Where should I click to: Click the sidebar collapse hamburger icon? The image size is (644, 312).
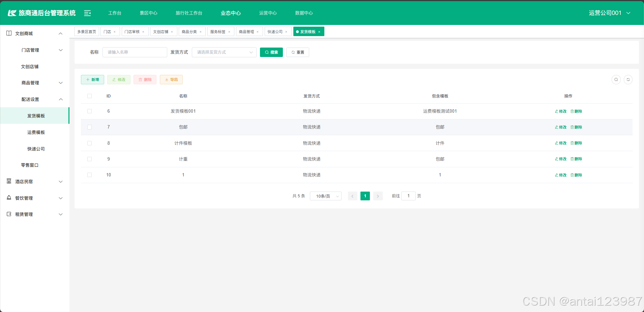click(87, 13)
